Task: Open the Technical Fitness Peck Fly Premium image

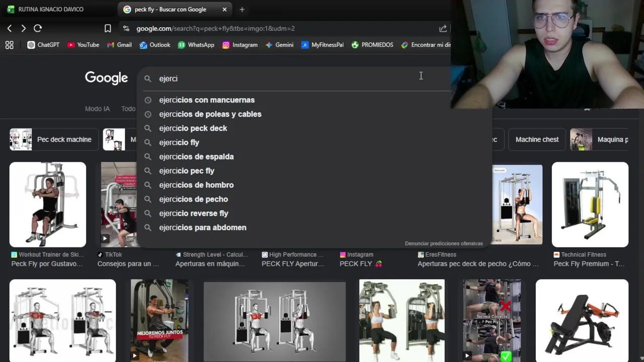Action: [590, 205]
